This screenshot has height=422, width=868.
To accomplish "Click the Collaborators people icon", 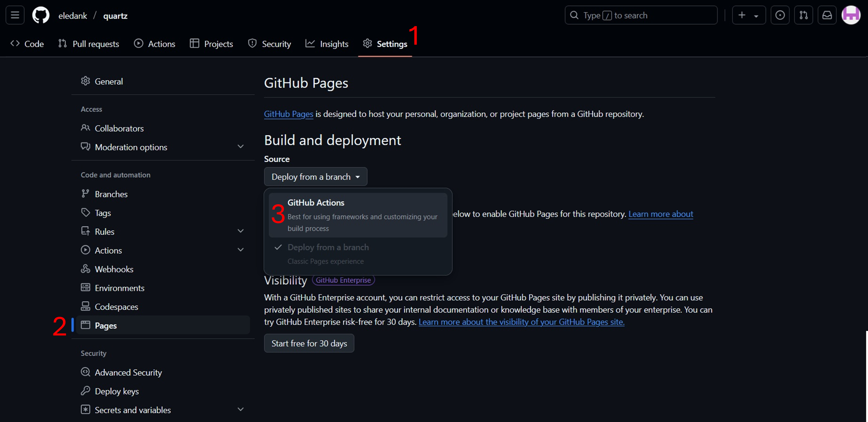I will (85, 128).
